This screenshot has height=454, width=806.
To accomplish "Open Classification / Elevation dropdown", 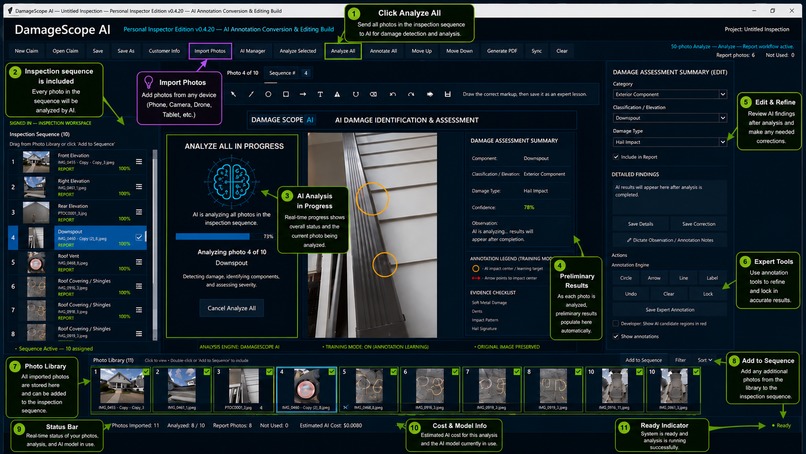I will (670, 118).
